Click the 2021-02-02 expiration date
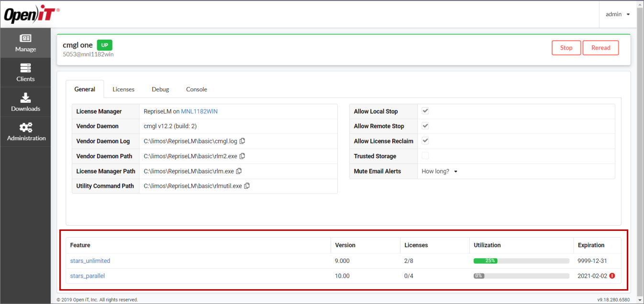644x304 pixels. pyautogui.click(x=592, y=276)
